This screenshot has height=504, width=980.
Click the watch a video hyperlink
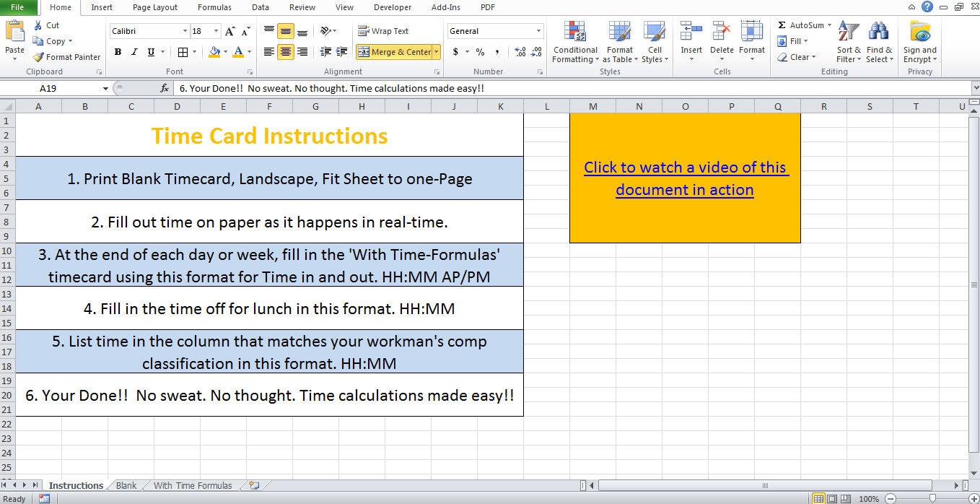pyautogui.click(x=685, y=178)
